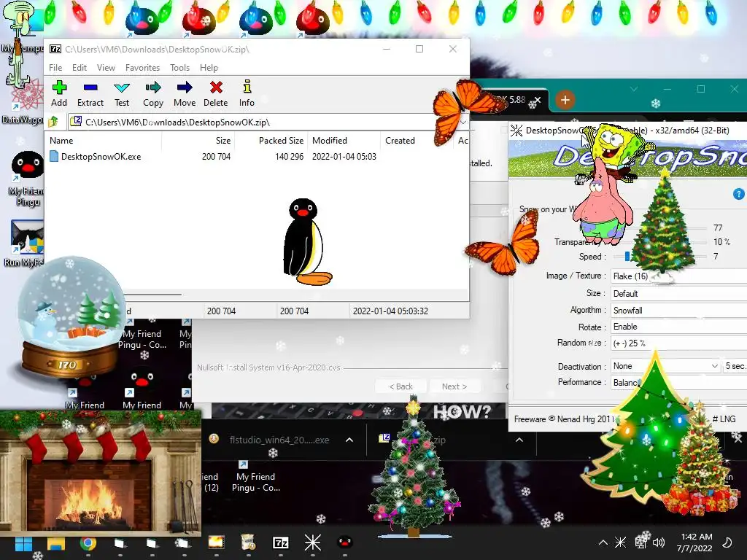Viewport: 747px width, 560px height.
Task: Open the Image / Texture dropdown showing Flake (16)
Action: (x=679, y=276)
